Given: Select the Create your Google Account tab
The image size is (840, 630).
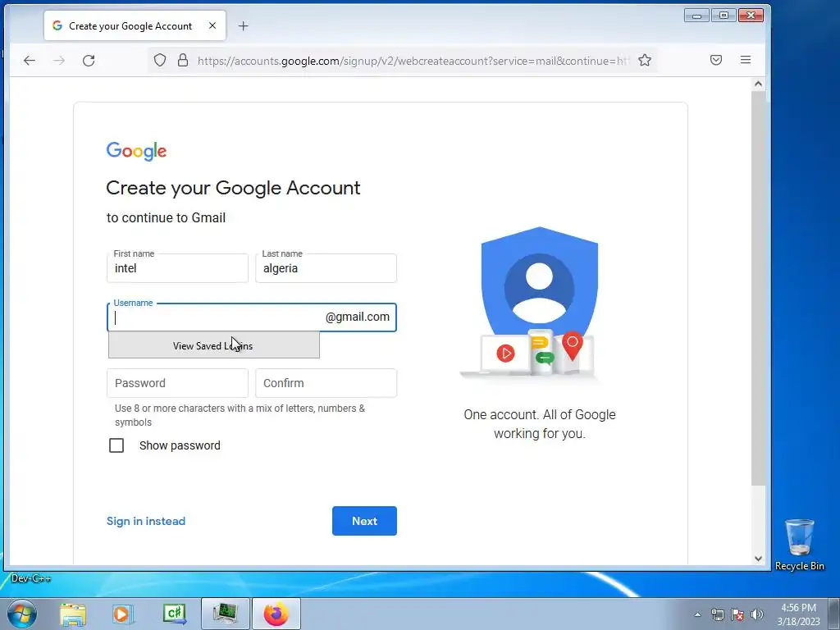Looking at the screenshot, I should [x=135, y=25].
